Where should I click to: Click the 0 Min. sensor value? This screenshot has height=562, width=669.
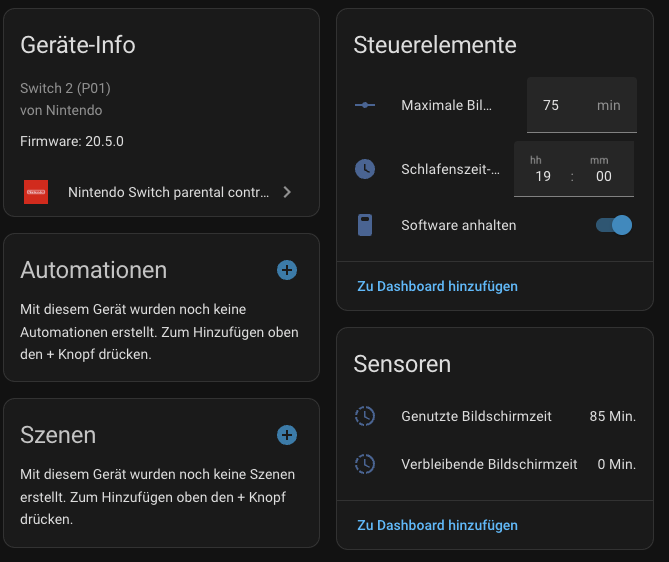click(x=617, y=464)
